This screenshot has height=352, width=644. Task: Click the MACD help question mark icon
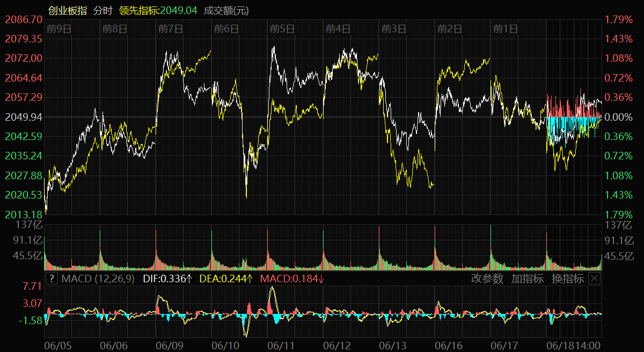pyautogui.click(x=52, y=278)
